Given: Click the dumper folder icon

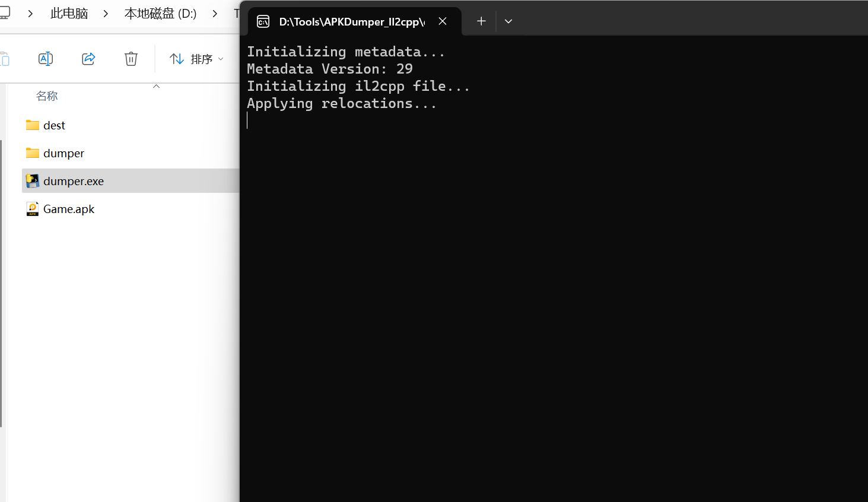Looking at the screenshot, I should point(33,152).
